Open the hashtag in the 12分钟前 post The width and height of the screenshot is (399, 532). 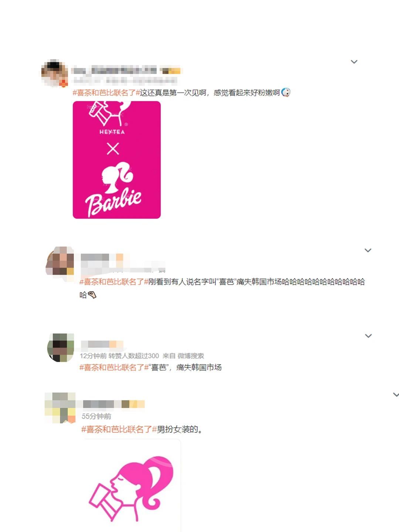point(114,367)
